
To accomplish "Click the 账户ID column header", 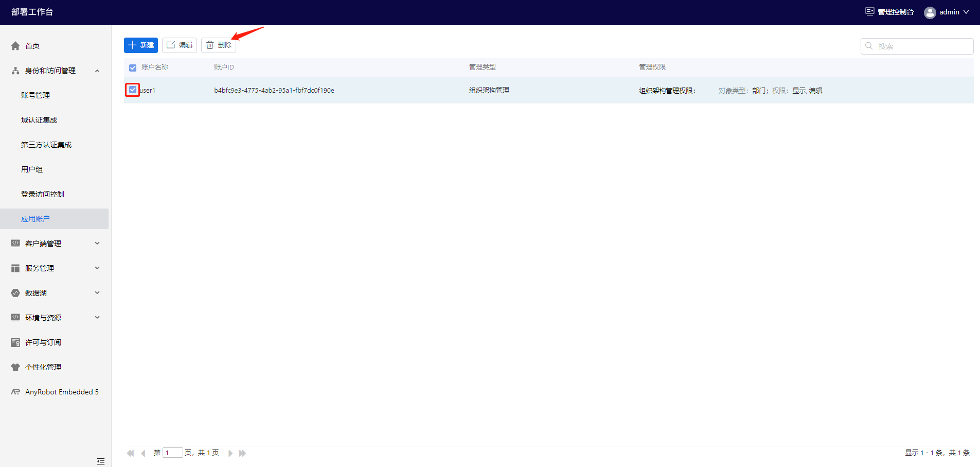I will coord(224,67).
